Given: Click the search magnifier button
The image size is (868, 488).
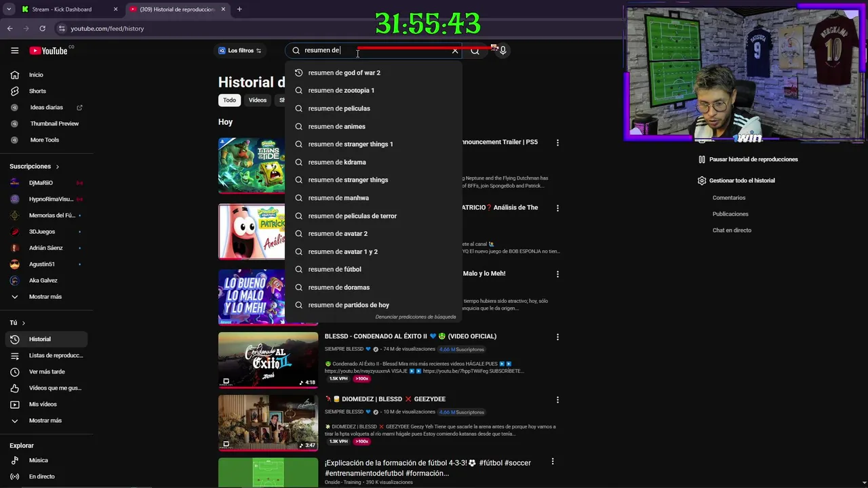Looking at the screenshot, I should click(x=475, y=50).
